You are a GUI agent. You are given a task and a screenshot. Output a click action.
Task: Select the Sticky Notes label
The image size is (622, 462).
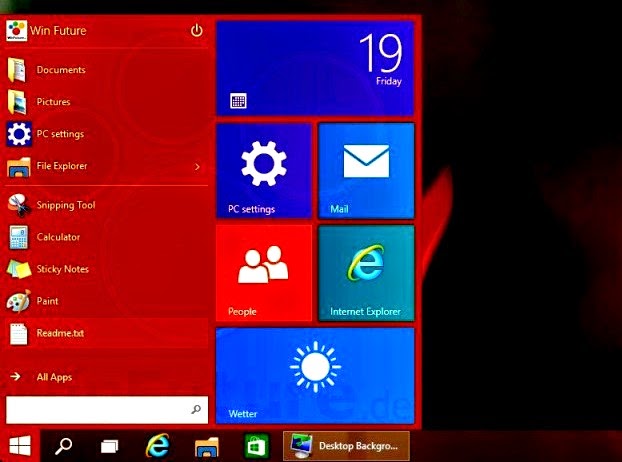point(63,269)
